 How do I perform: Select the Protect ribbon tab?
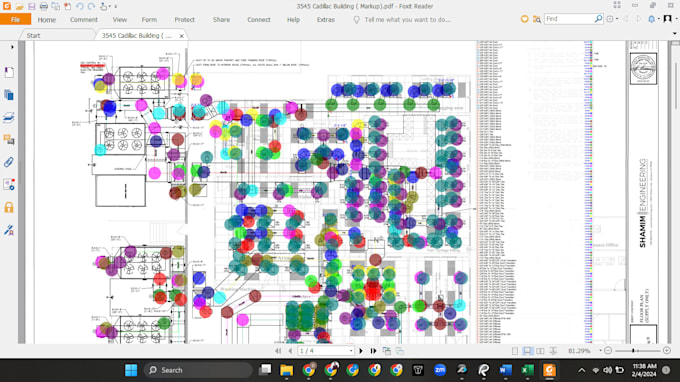coord(184,20)
